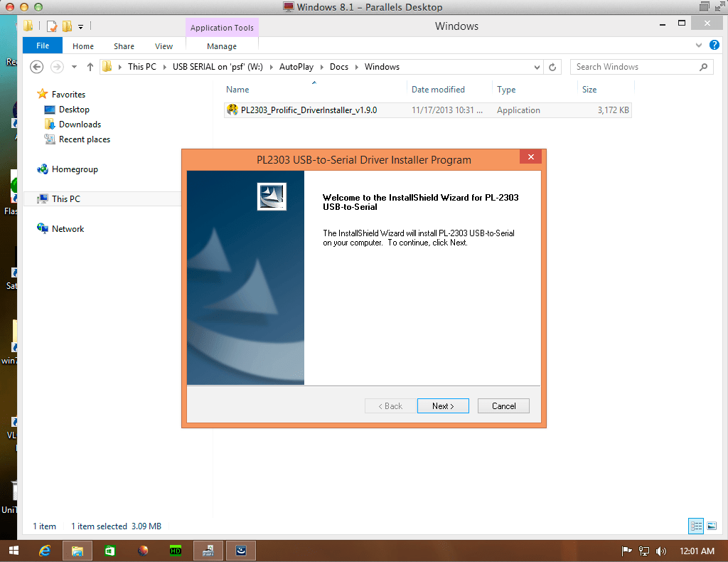Go back in Explorer navigation
This screenshot has height=562, width=728.
(x=37, y=67)
